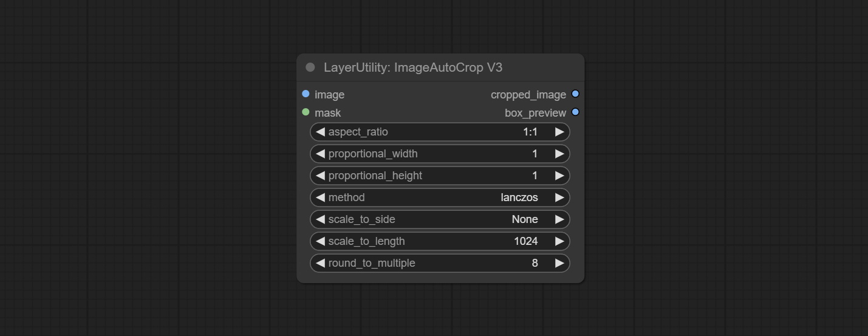
Task: Increase proportional_width with right arrow
Action: (x=559, y=154)
